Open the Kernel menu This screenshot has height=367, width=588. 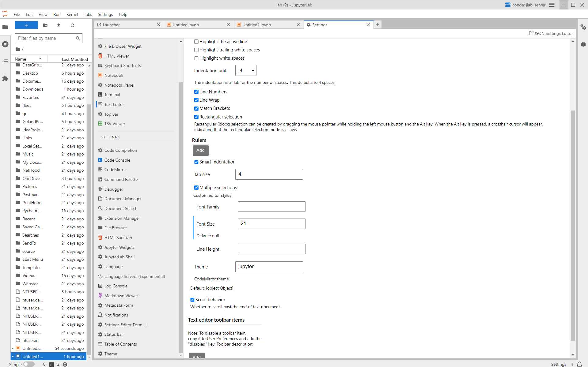point(72,14)
